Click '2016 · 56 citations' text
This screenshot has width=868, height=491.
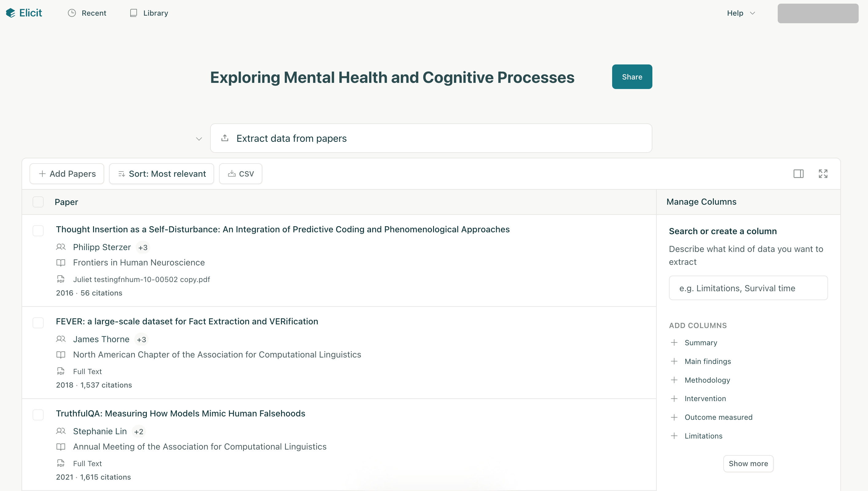coord(89,293)
